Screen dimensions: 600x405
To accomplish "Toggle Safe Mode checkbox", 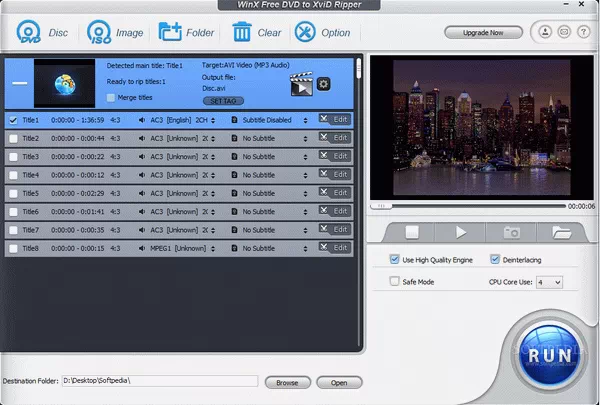I will tap(395, 282).
